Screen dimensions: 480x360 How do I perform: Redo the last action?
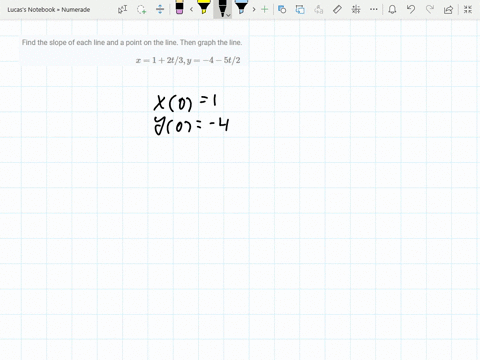click(430, 9)
